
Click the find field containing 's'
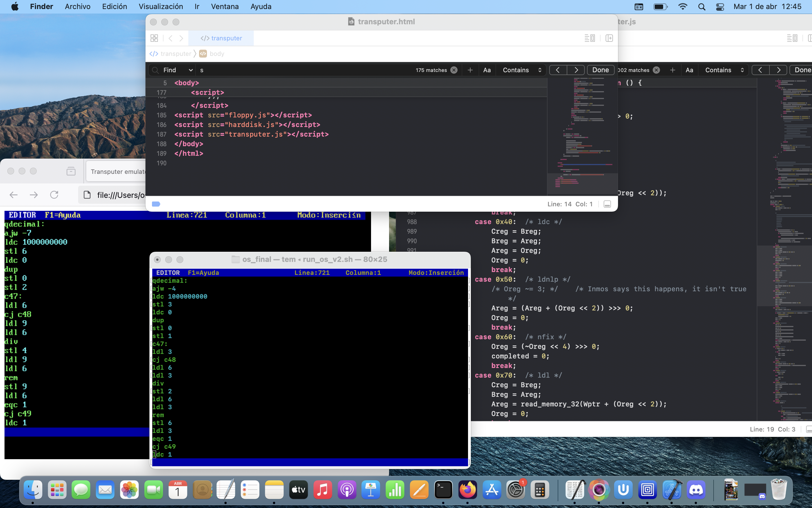[x=305, y=70]
